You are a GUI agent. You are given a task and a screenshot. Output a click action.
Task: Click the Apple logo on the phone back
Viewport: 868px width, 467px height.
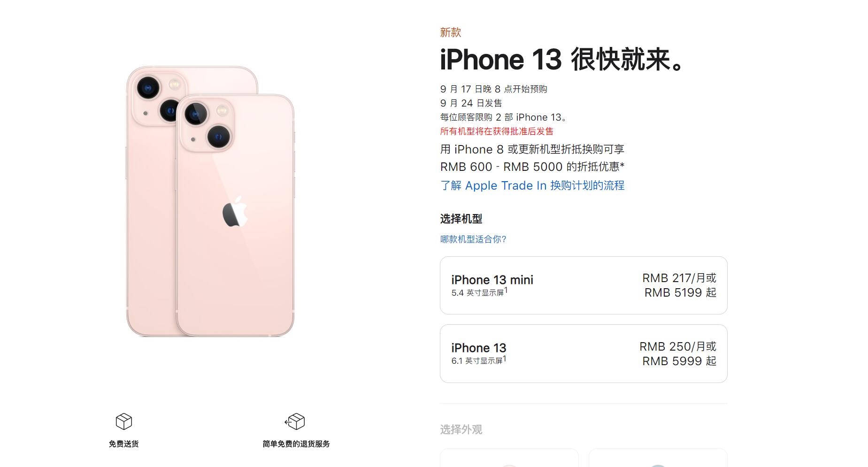[235, 212]
